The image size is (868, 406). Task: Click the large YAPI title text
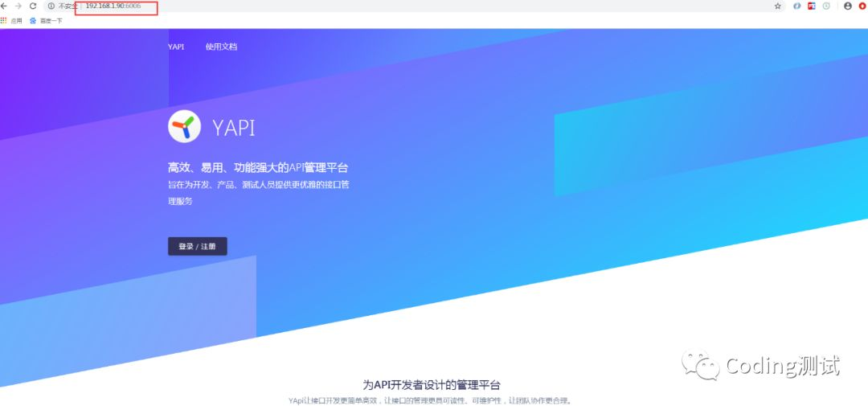(x=234, y=128)
